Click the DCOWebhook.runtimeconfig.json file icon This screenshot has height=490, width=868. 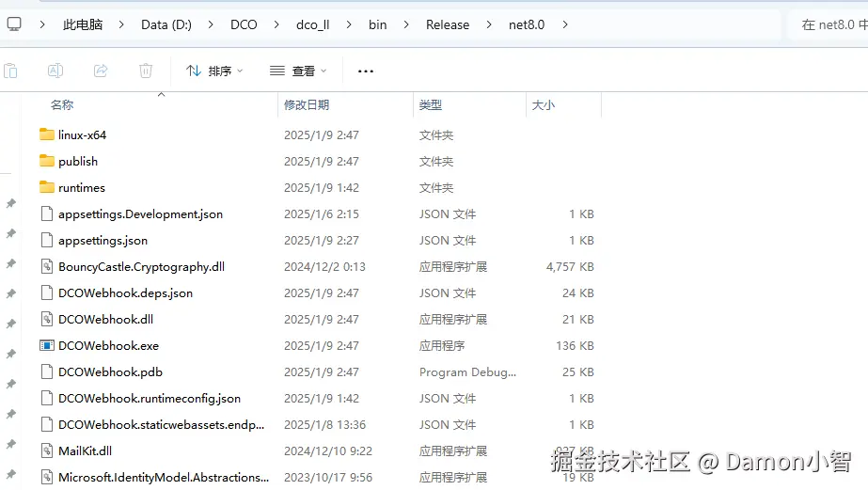coord(47,398)
